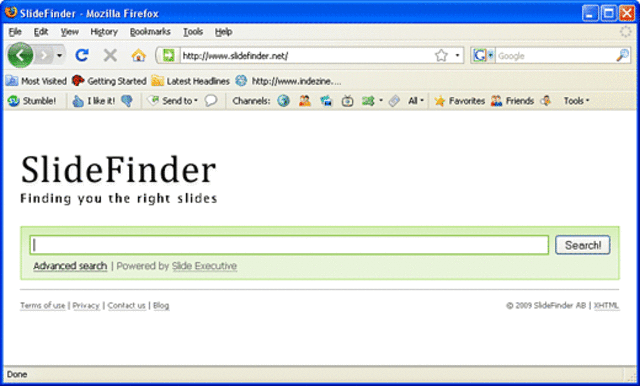Viewport: 640px width, 386px height.
Task: Open the Tools menu in menu bar
Action: pyautogui.click(x=193, y=31)
